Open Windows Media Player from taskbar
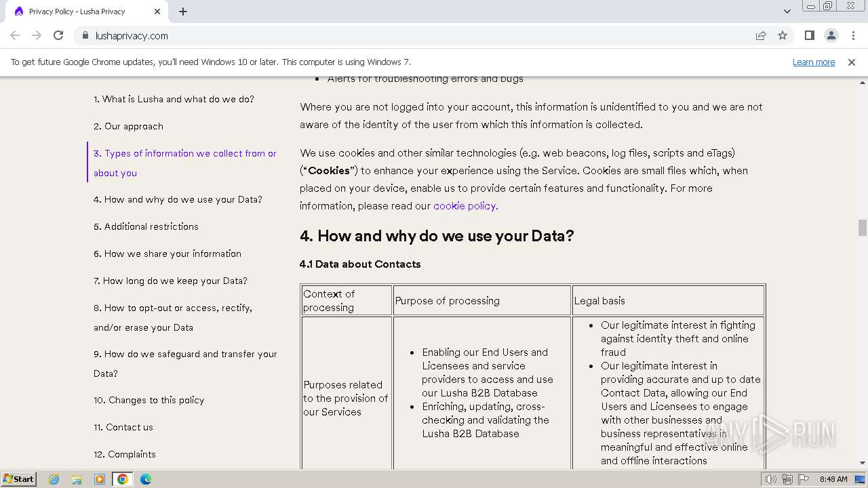Viewport: 868px width, 488px height. pos(100,479)
